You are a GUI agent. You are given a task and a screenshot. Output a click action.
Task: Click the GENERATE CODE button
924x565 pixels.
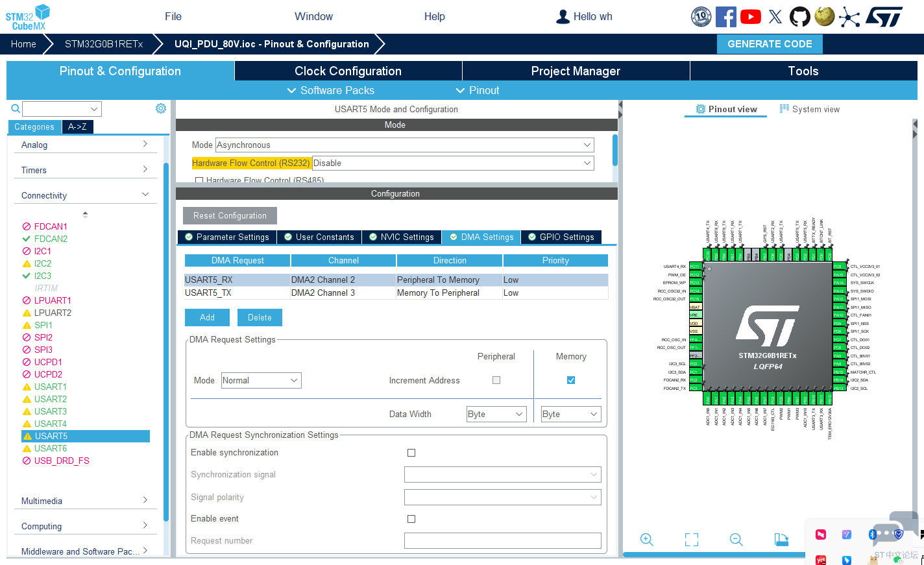click(770, 44)
